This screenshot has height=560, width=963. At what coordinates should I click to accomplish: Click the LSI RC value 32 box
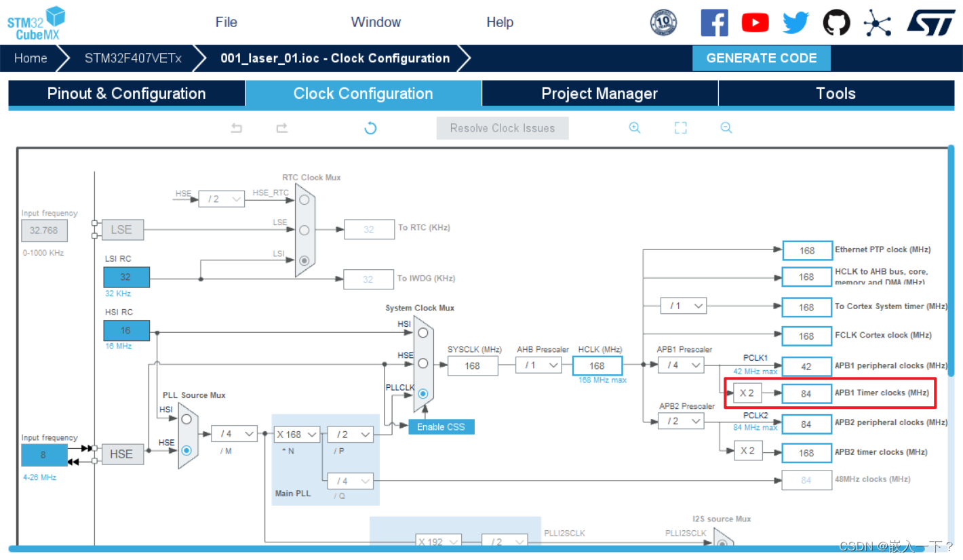click(x=126, y=277)
